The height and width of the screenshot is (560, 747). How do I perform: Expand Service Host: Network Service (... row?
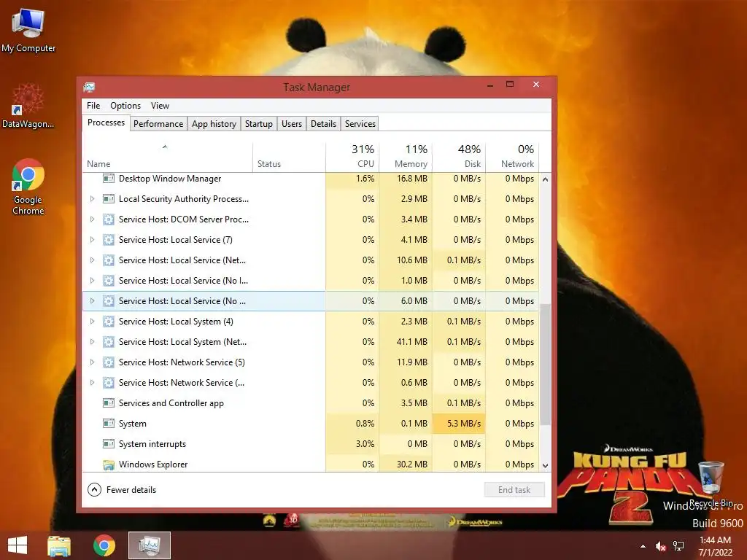tap(93, 383)
